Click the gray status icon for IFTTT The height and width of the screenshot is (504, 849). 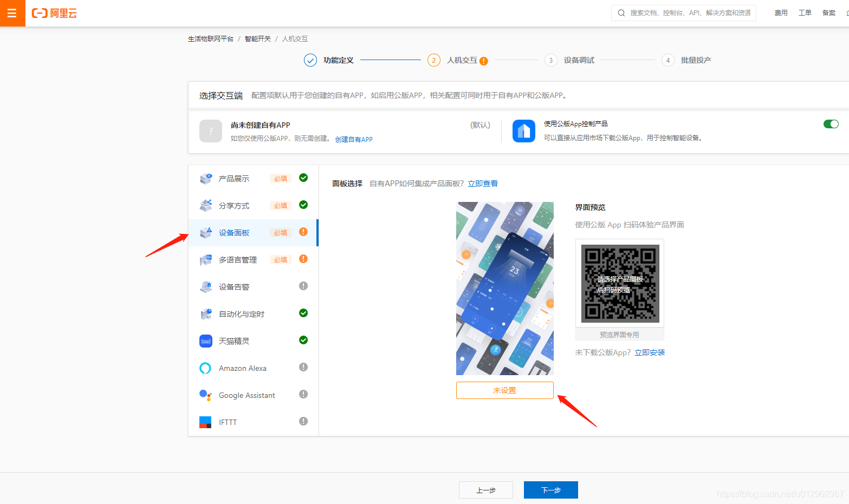tap(303, 421)
